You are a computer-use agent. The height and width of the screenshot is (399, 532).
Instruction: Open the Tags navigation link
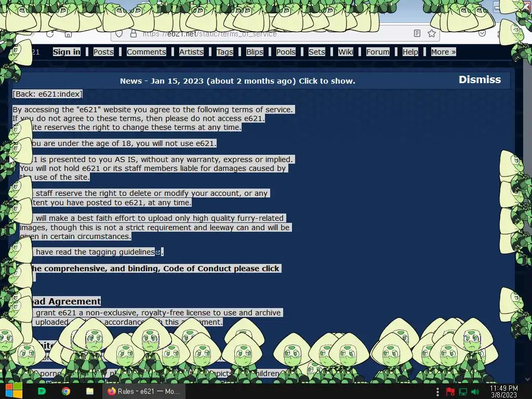point(224,52)
